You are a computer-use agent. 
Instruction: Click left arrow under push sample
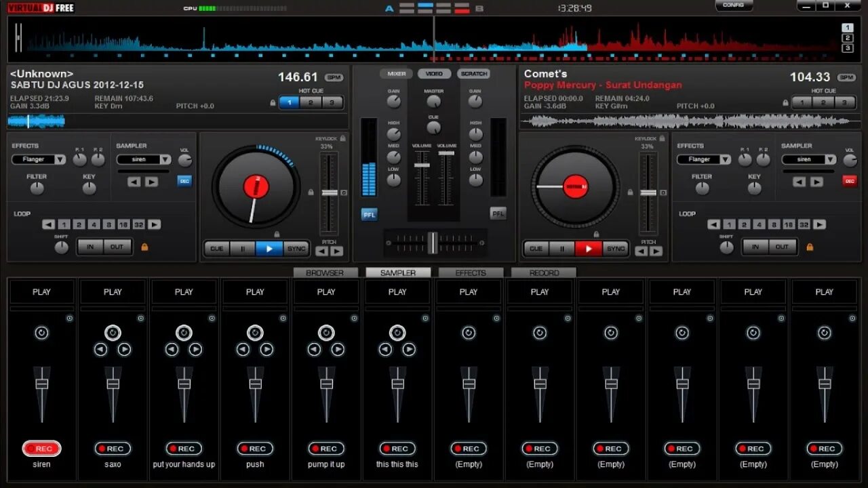[243, 350]
